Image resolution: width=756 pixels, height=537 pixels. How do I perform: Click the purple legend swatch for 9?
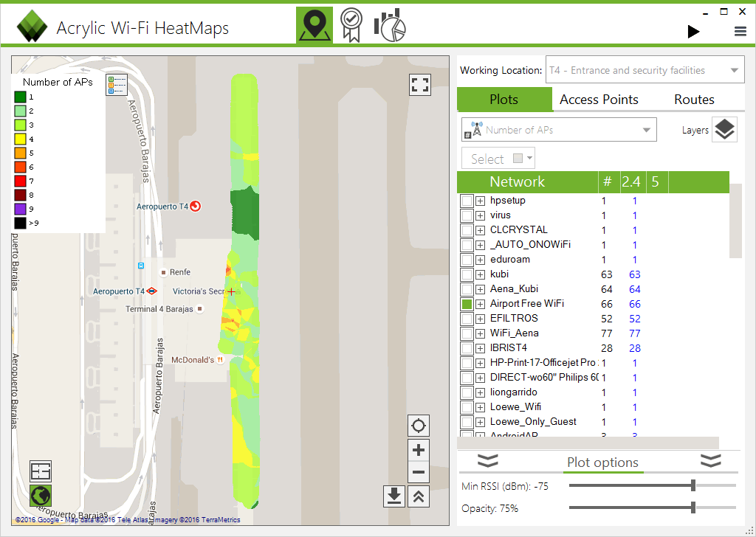[20, 209]
